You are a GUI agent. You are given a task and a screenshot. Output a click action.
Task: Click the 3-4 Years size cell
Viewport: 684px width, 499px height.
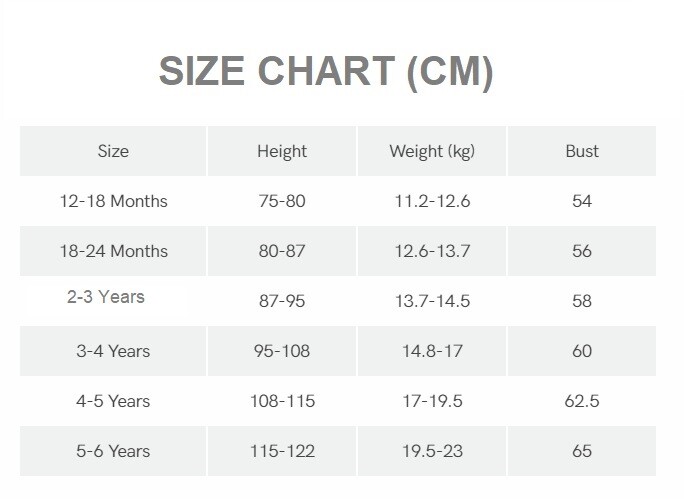(x=113, y=351)
